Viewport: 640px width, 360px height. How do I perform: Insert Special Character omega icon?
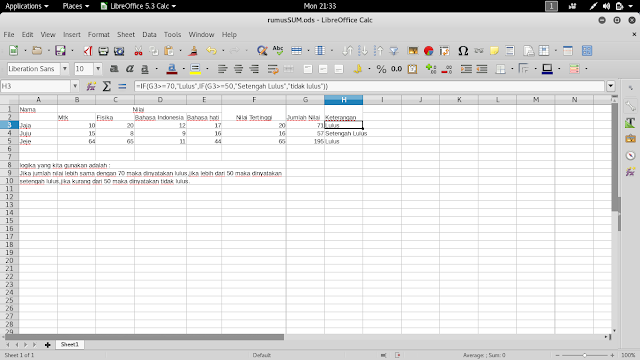463,51
